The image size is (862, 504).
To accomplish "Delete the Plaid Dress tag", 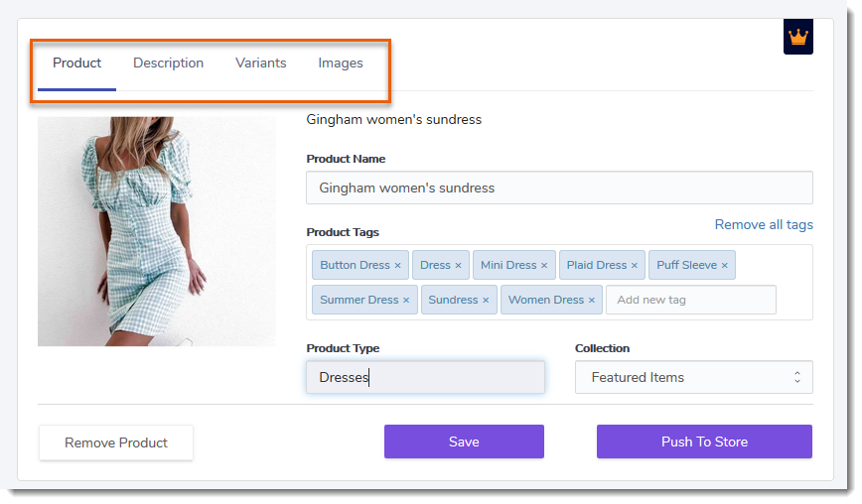I will (635, 266).
